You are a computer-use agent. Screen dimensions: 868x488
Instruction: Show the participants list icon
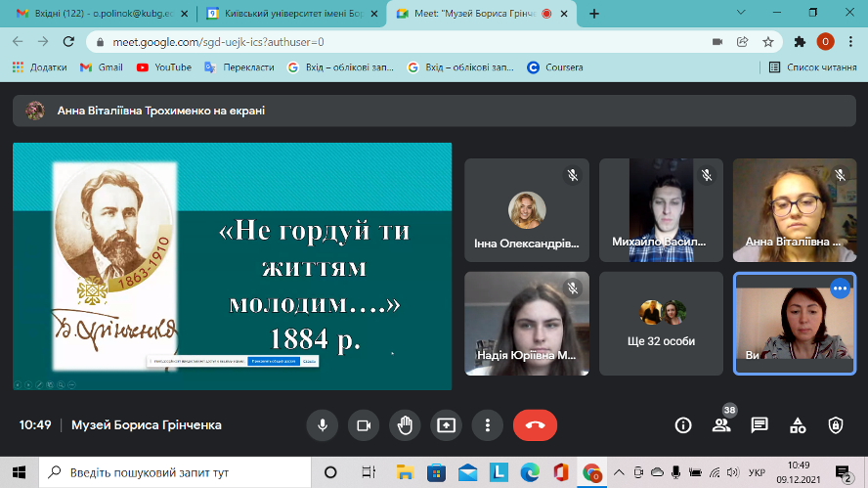[721, 425]
